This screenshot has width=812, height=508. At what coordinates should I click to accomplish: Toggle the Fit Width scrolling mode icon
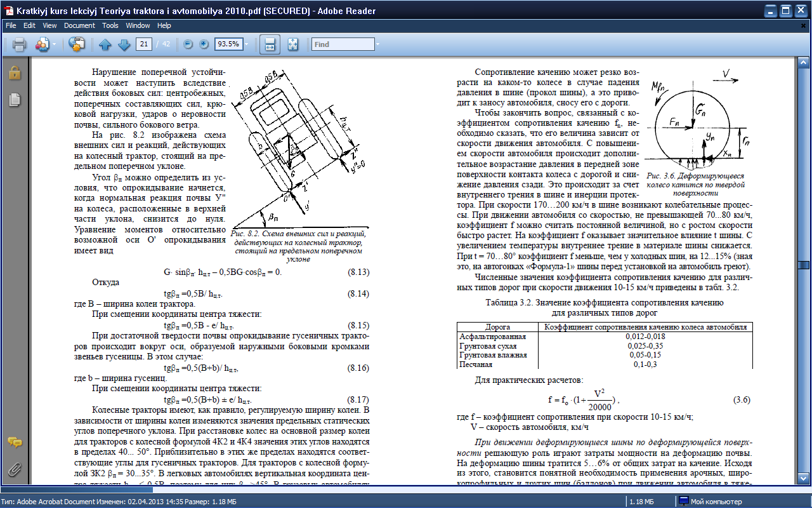270,44
